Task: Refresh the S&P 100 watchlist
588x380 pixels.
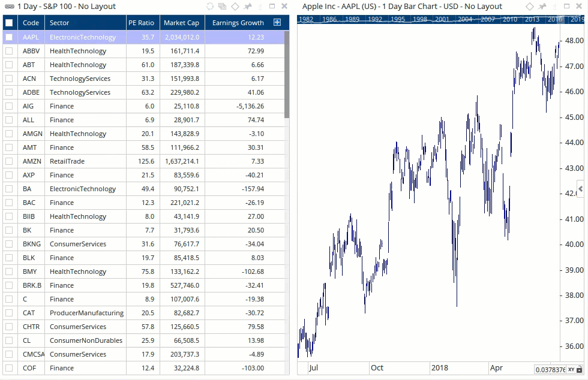Action: tap(210, 7)
